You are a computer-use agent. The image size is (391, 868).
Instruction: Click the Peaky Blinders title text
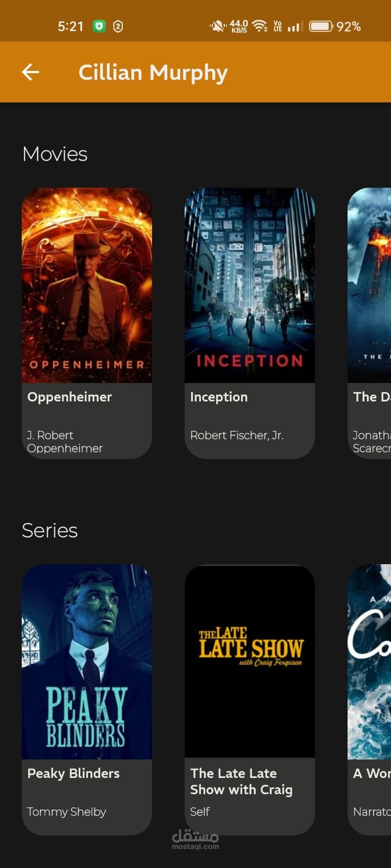click(73, 773)
